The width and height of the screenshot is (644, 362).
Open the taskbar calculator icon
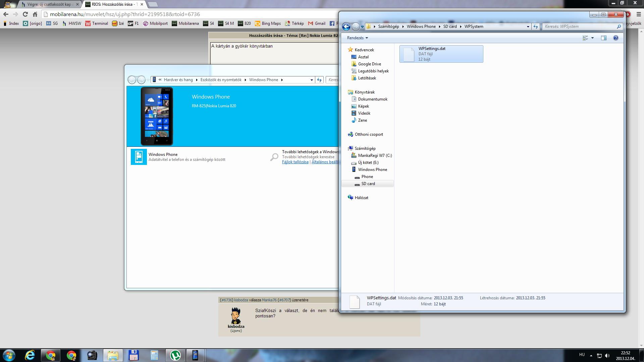tap(154, 355)
